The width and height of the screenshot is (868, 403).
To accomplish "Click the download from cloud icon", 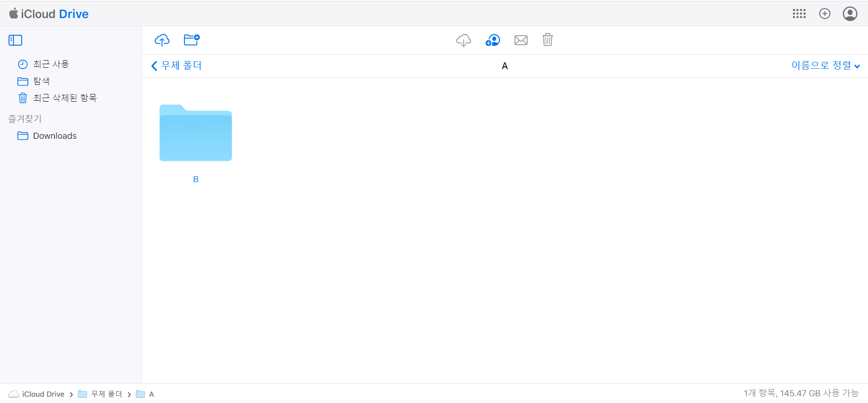I will point(463,40).
